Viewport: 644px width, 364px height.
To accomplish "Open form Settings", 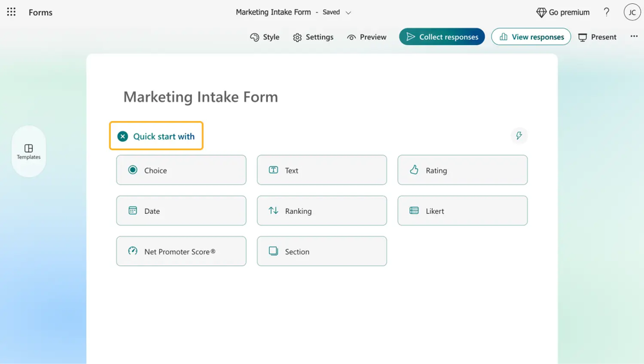I will click(313, 37).
